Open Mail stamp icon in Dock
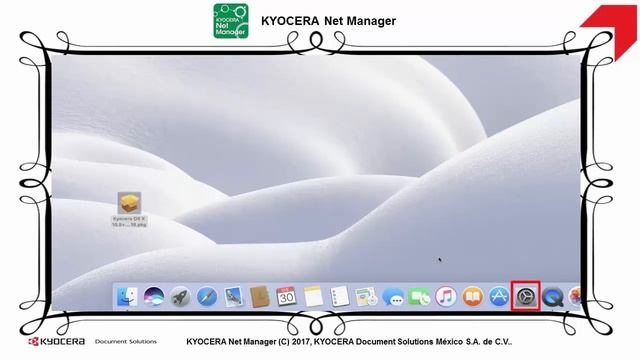The width and height of the screenshot is (640, 360). pyautogui.click(x=233, y=297)
